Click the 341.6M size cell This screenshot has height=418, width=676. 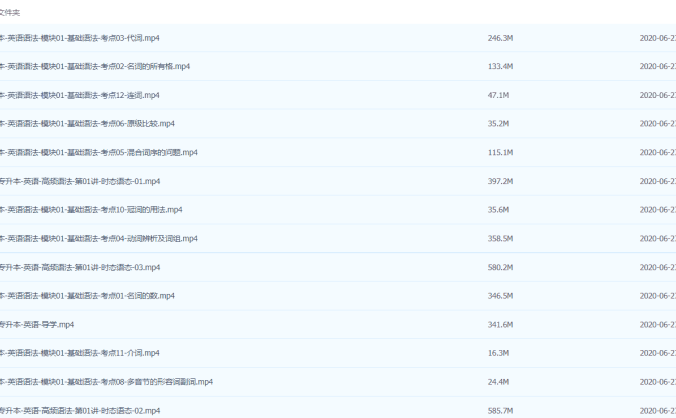tap(500, 325)
